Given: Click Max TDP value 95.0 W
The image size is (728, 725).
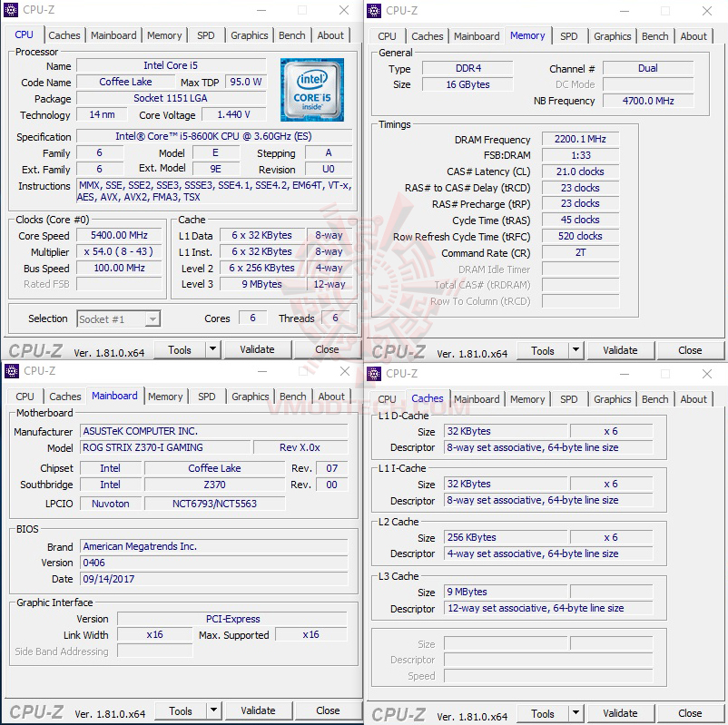Looking at the screenshot, I should (246, 83).
